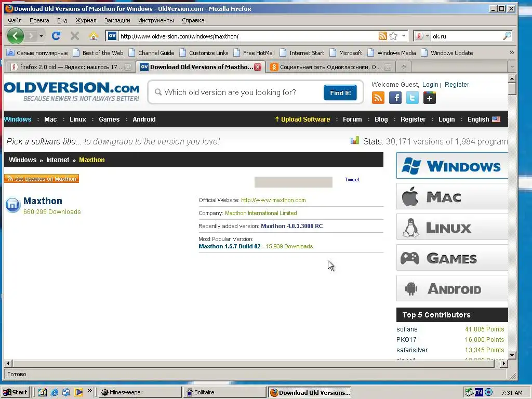532x399 pixels.
Task: Show more bookmarks with the chevron
Action: [x=512, y=53]
